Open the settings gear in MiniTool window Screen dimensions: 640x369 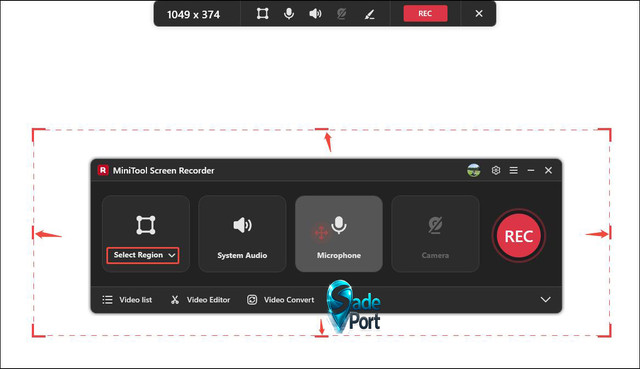pos(496,170)
